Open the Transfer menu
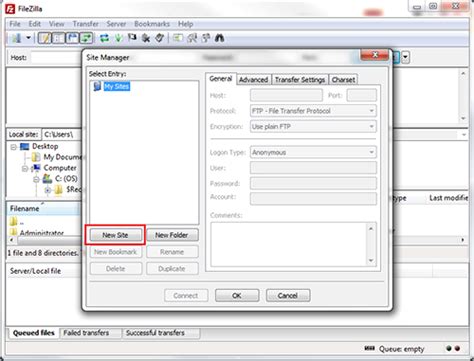The width and height of the screenshot is (474, 361). click(86, 24)
